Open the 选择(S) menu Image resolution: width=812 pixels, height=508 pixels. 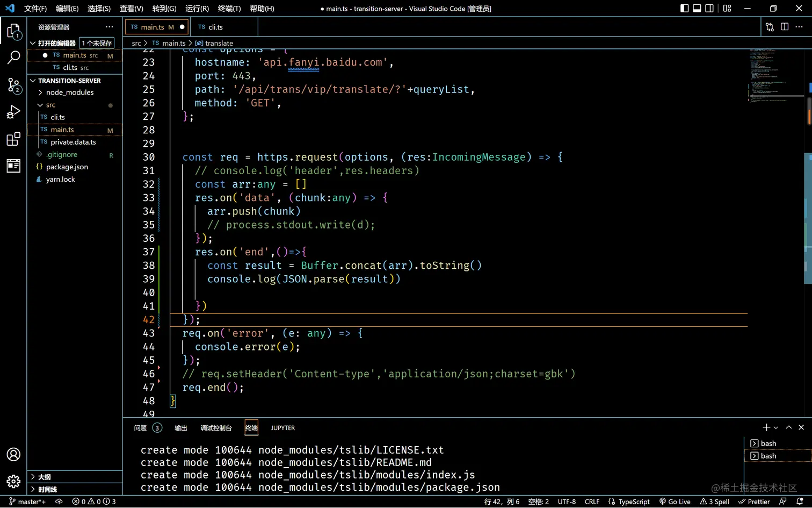[x=99, y=8]
